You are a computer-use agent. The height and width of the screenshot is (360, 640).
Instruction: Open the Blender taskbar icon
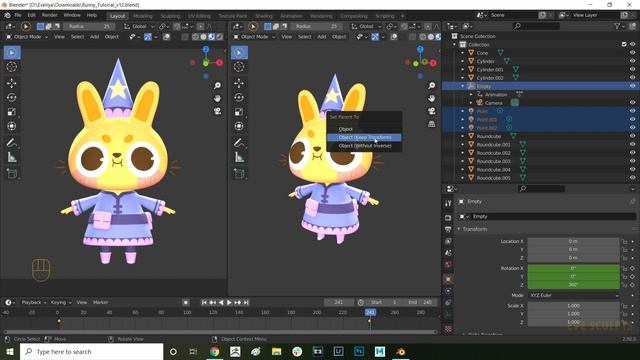[x=400, y=351]
